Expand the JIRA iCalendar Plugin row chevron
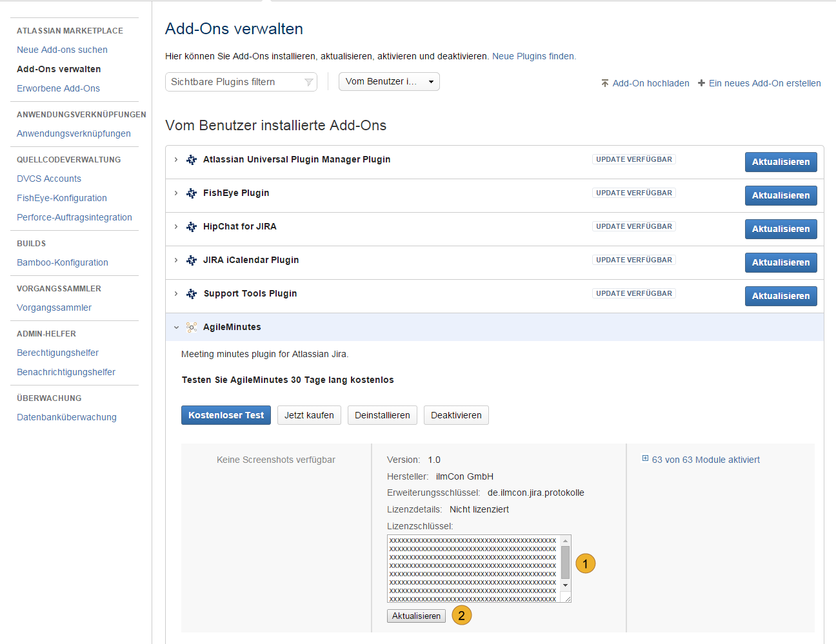Screen dimensions: 836x644 tap(176, 260)
